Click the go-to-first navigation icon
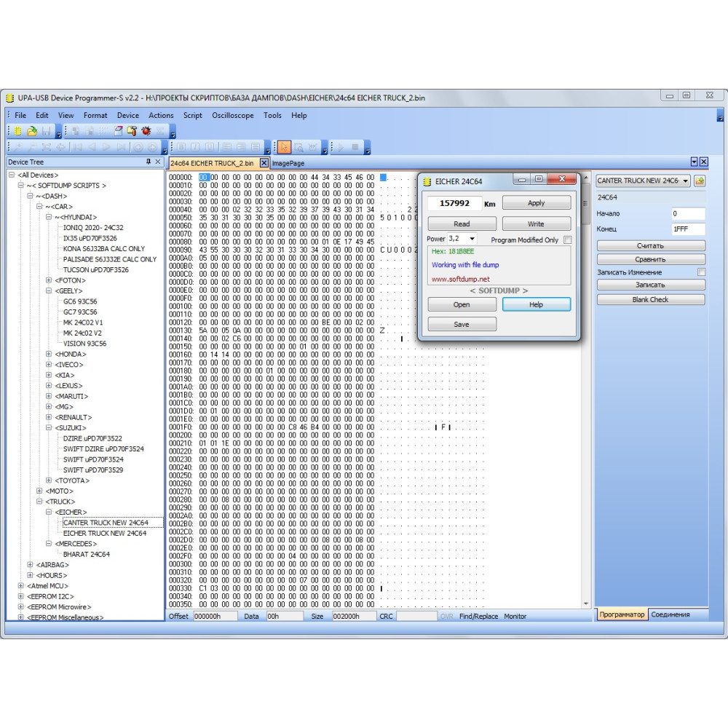728x728 pixels. 78,148
